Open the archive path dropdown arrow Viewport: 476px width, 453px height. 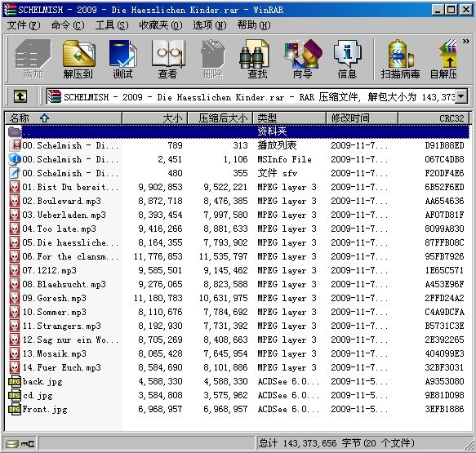click(461, 97)
